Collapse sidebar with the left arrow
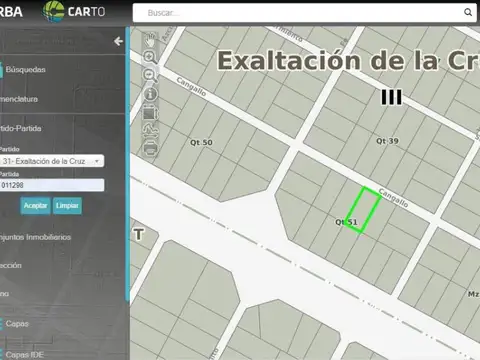The width and height of the screenshot is (480, 360). (118, 41)
